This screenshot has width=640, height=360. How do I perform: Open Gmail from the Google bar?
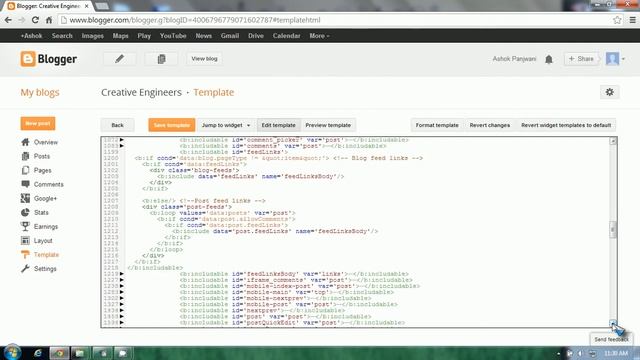pyautogui.click(x=230, y=36)
